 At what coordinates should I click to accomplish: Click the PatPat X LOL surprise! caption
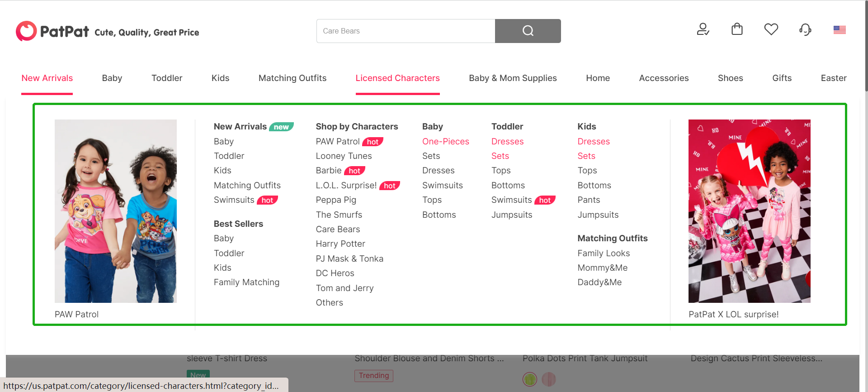[733, 314]
